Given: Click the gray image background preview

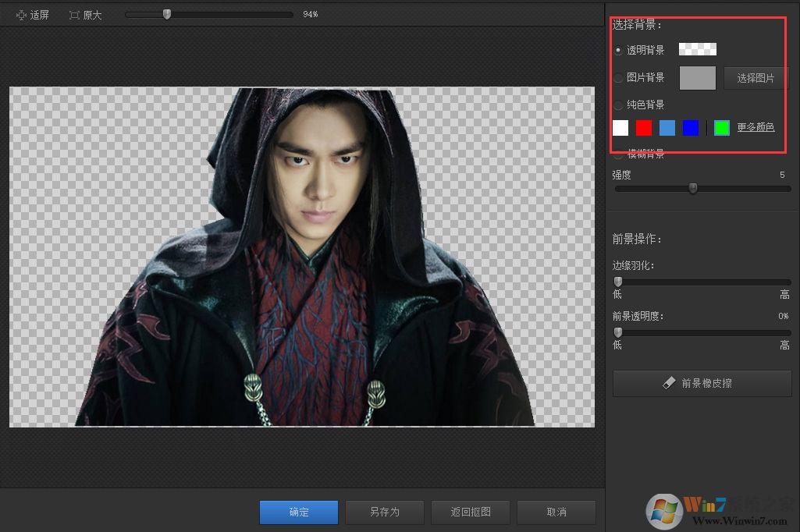Looking at the screenshot, I should click(697, 78).
